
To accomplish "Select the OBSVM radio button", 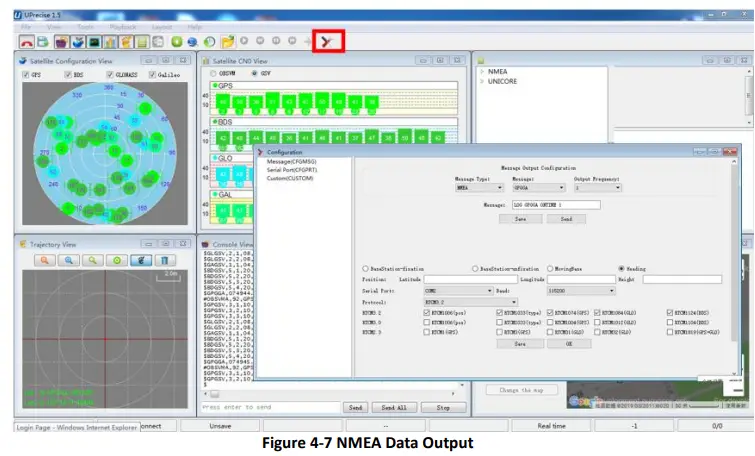I will [213, 74].
